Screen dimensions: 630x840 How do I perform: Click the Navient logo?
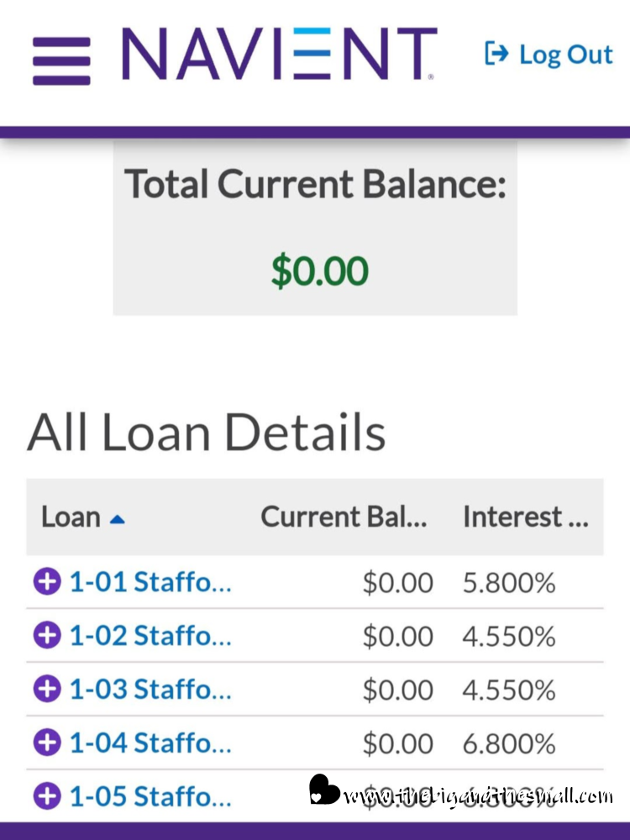point(279,54)
